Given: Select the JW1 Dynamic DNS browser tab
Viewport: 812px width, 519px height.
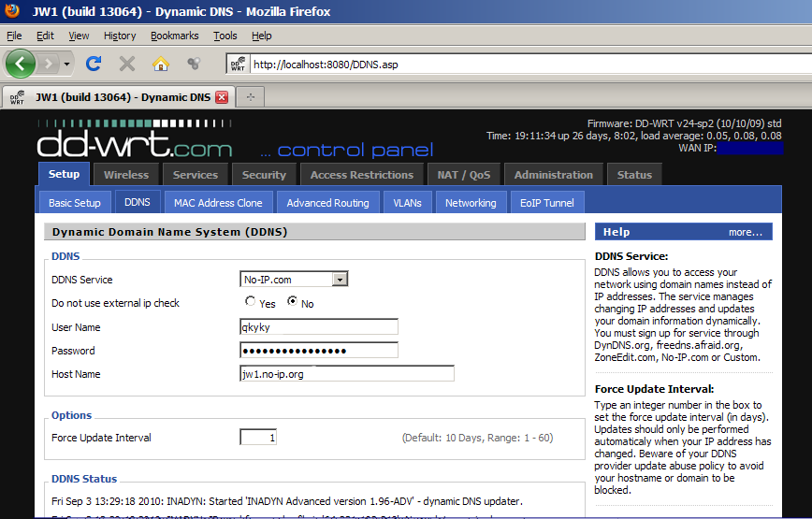Looking at the screenshot, I should tap(119, 97).
